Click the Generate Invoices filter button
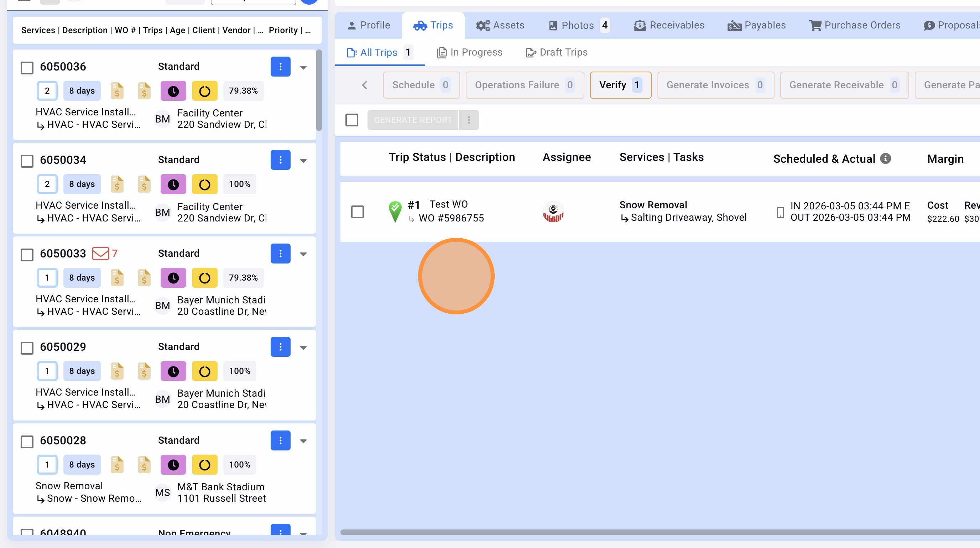The image size is (980, 548). [715, 85]
